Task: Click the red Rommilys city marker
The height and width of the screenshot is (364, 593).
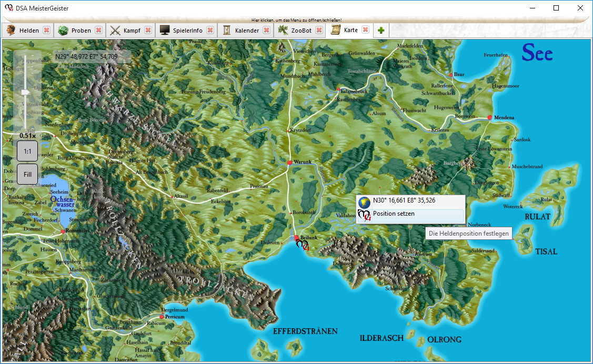Action: [63, 231]
